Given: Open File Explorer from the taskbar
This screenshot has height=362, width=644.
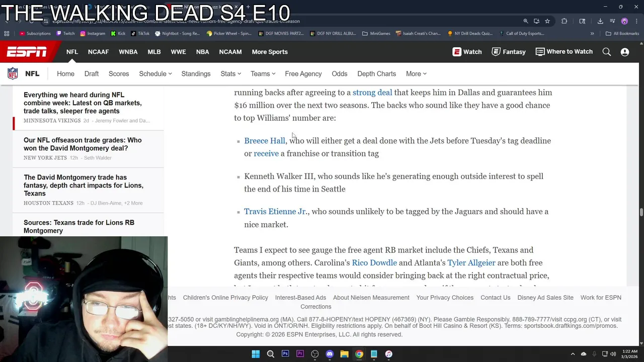Looking at the screenshot, I should pos(344,354).
